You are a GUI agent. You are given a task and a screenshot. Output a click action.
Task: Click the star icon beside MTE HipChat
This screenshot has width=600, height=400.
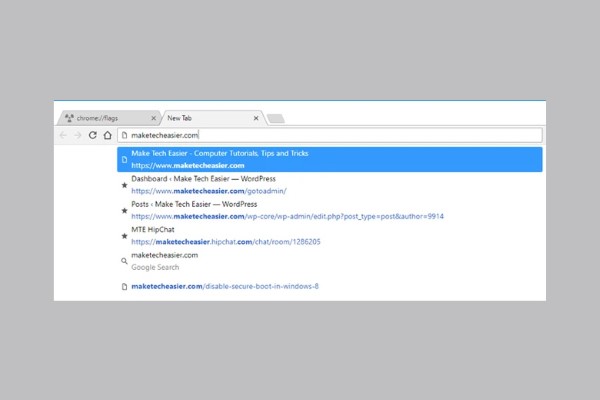124,235
